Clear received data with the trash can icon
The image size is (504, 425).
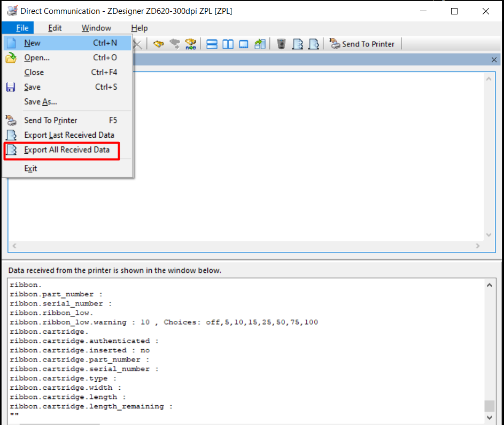click(281, 44)
